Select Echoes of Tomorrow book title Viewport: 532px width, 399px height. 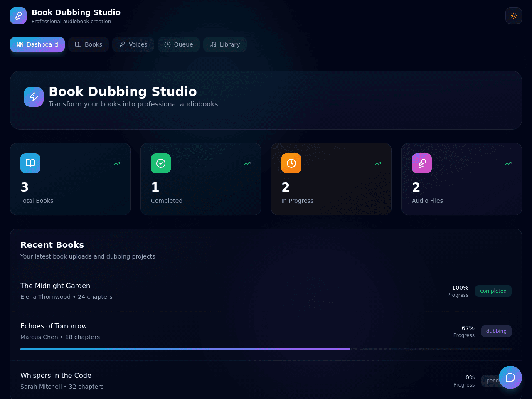(x=54, y=326)
